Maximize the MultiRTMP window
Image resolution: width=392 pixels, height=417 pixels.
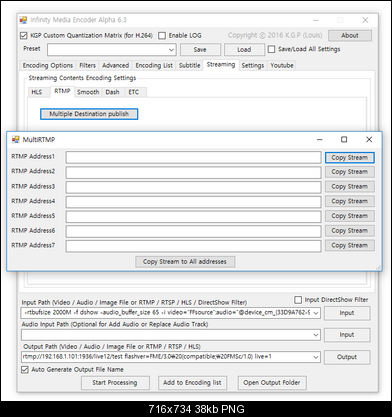coord(344,140)
